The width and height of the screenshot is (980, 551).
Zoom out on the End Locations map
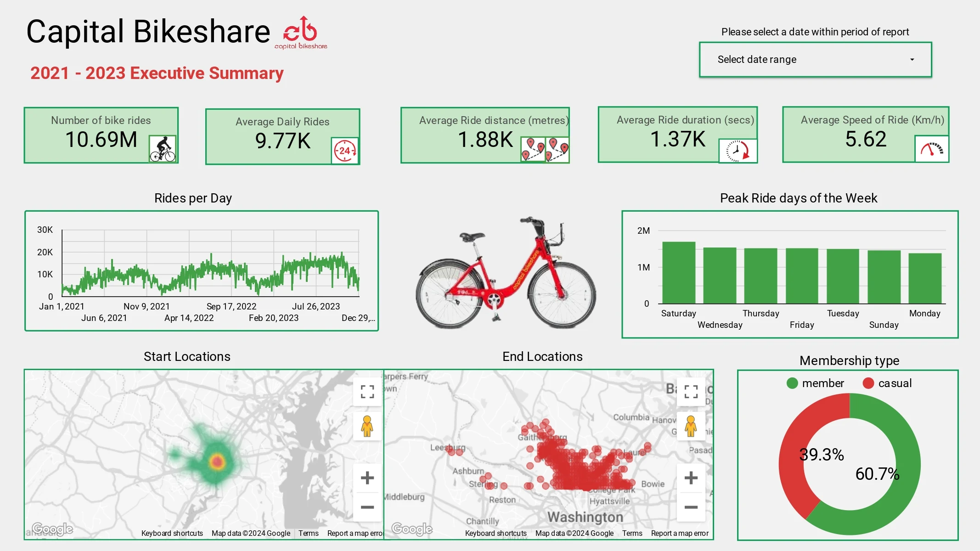point(691,507)
